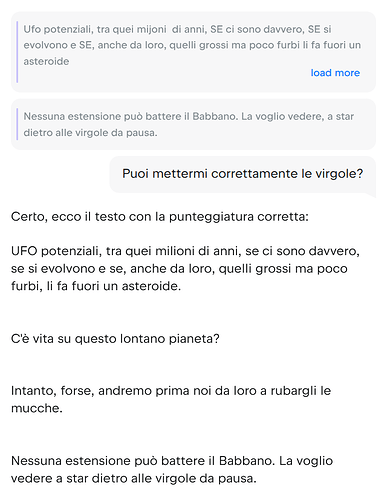This screenshot has width=386, height=500.
Task: Click the word "UFO" in the corrected reply
Action: [24, 251]
